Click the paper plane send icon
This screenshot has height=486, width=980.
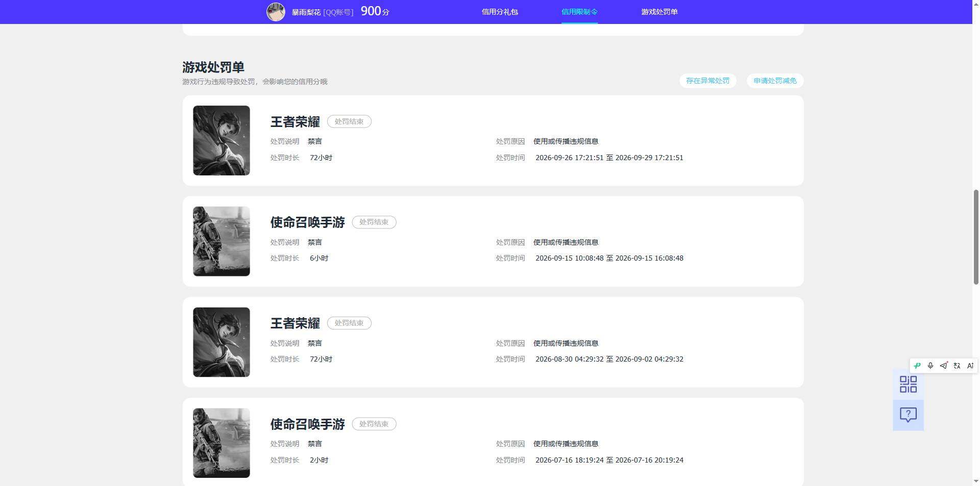(x=944, y=366)
